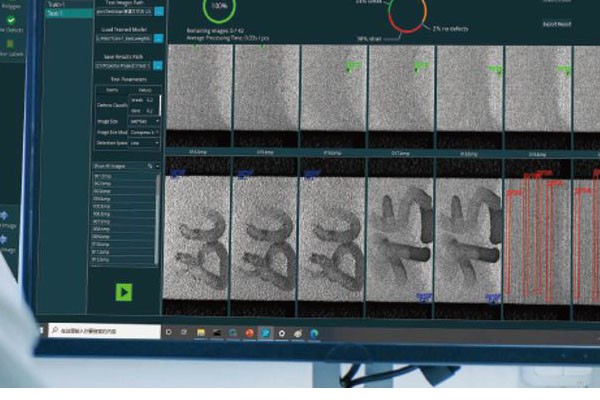Open Microsoft Edge from the taskbar
Image resolution: width=600 pixels, height=400 pixels.
click(x=314, y=333)
